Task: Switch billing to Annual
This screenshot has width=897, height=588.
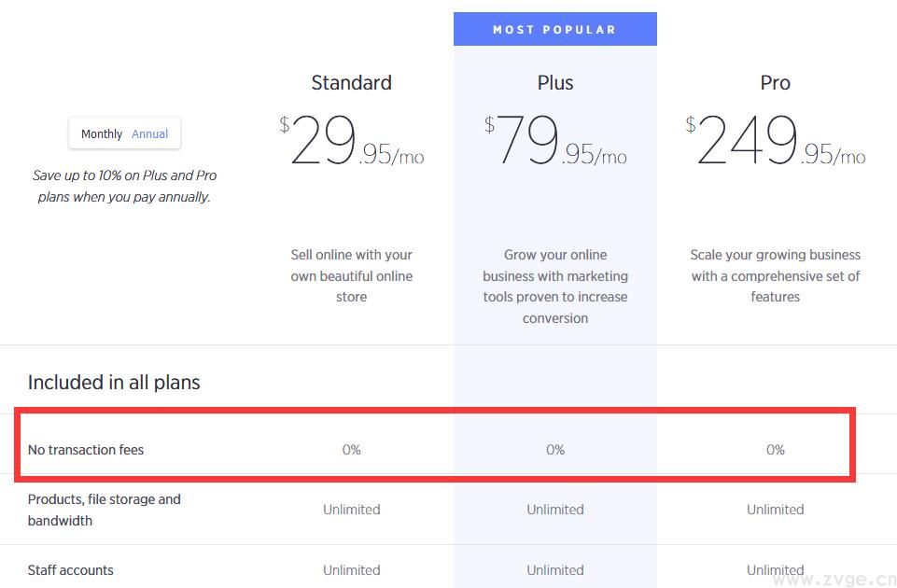Action: 149,133
